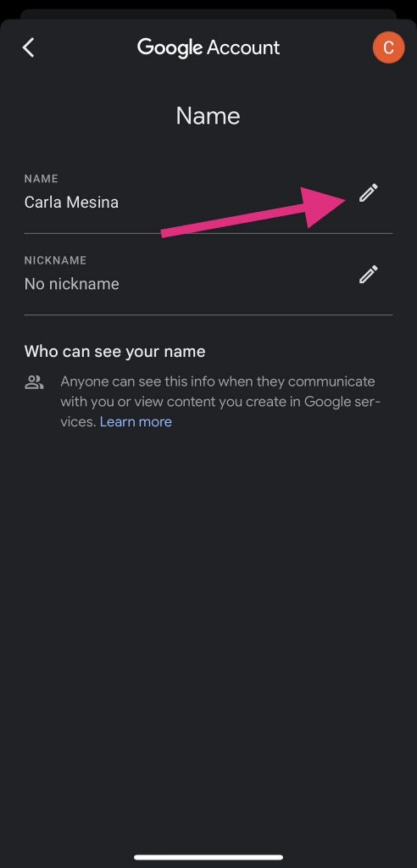Click the NICKNAME field label
The width and height of the screenshot is (417, 868).
55,260
